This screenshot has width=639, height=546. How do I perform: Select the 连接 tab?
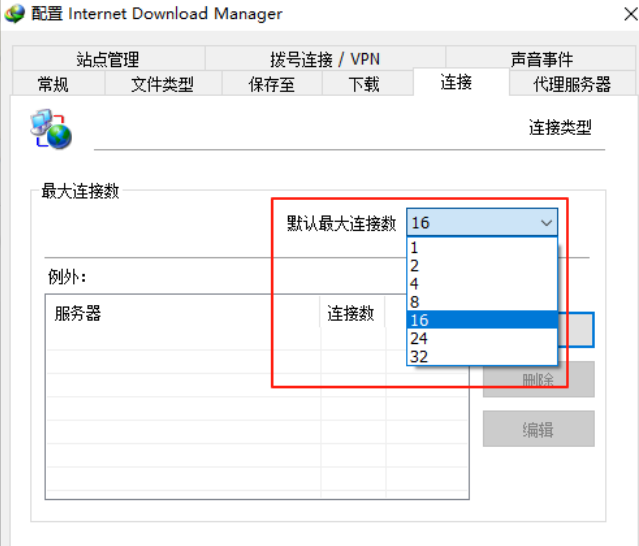461,82
